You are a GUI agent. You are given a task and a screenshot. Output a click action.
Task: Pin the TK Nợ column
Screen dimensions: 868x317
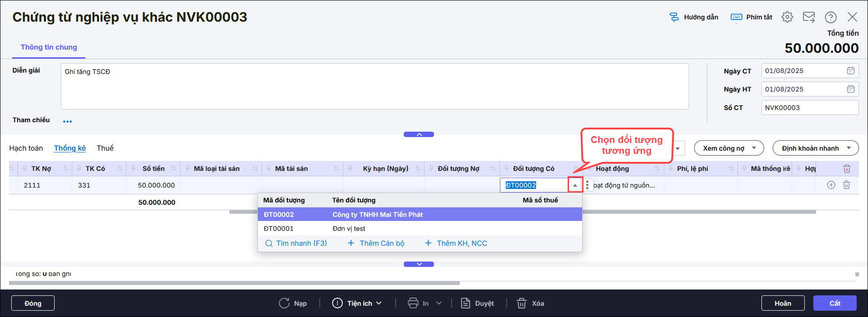tap(25, 169)
